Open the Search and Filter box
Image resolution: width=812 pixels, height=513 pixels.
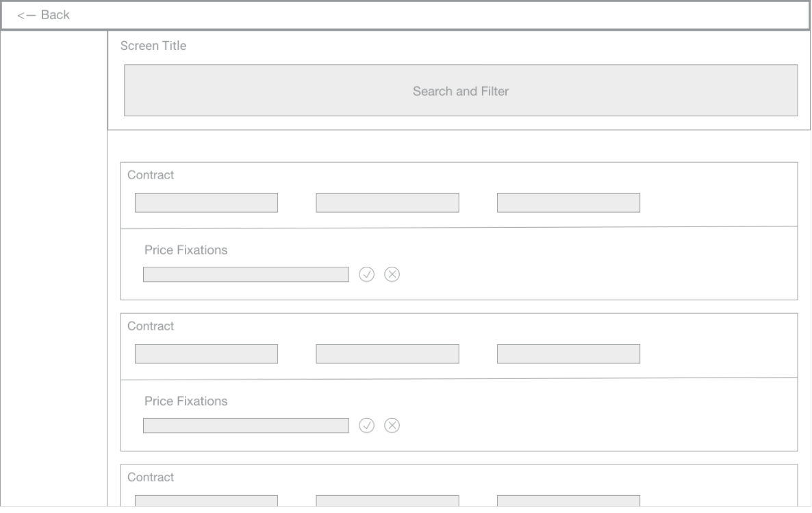coord(460,90)
